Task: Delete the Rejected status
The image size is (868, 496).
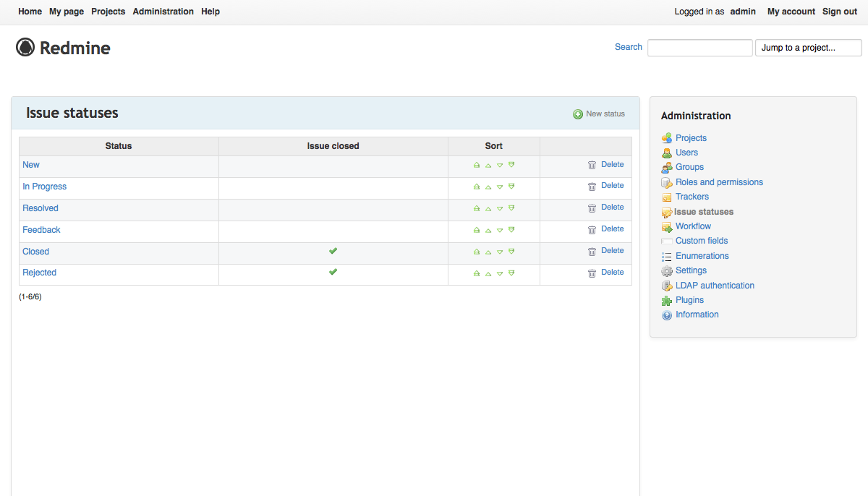Action: click(x=605, y=273)
